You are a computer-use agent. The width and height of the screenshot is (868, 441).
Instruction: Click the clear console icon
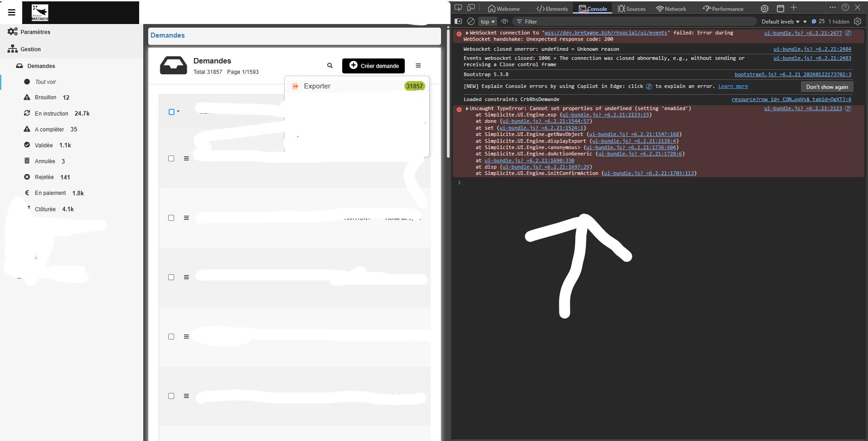tap(471, 21)
